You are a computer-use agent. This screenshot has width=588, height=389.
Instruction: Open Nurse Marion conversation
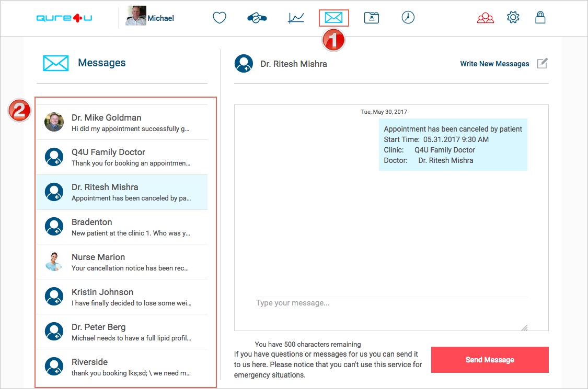[x=122, y=262]
